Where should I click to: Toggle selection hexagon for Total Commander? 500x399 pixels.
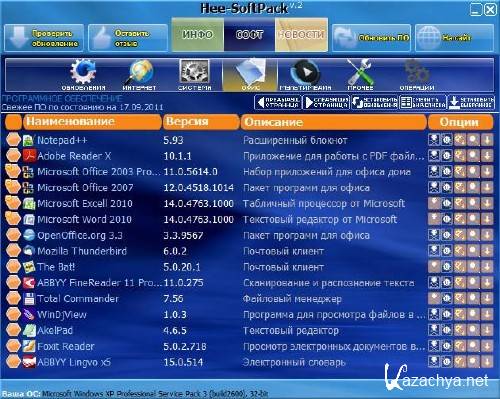click(13, 298)
